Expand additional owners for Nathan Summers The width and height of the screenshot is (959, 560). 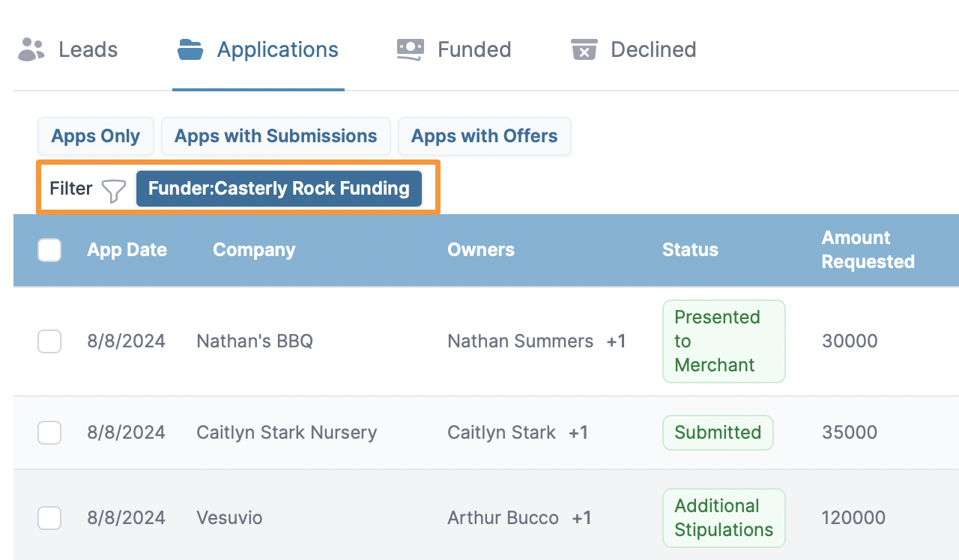tap(616, 341)
